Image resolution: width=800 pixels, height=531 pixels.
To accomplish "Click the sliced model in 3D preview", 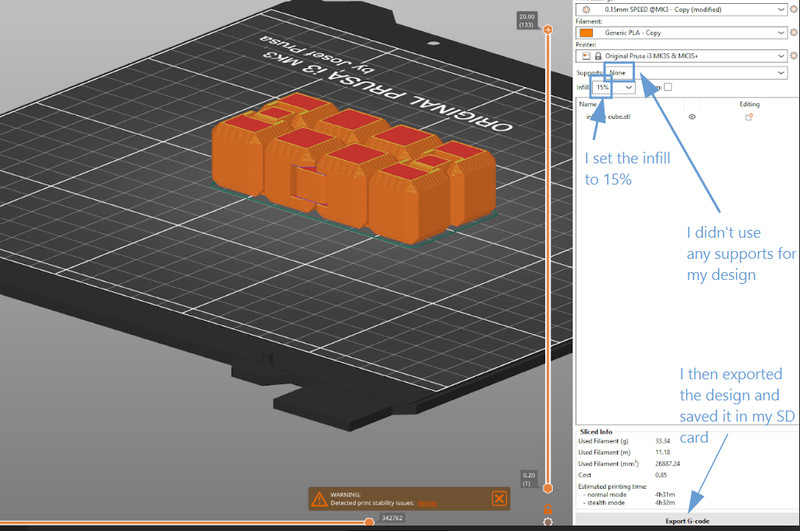I will pos(352,168).
